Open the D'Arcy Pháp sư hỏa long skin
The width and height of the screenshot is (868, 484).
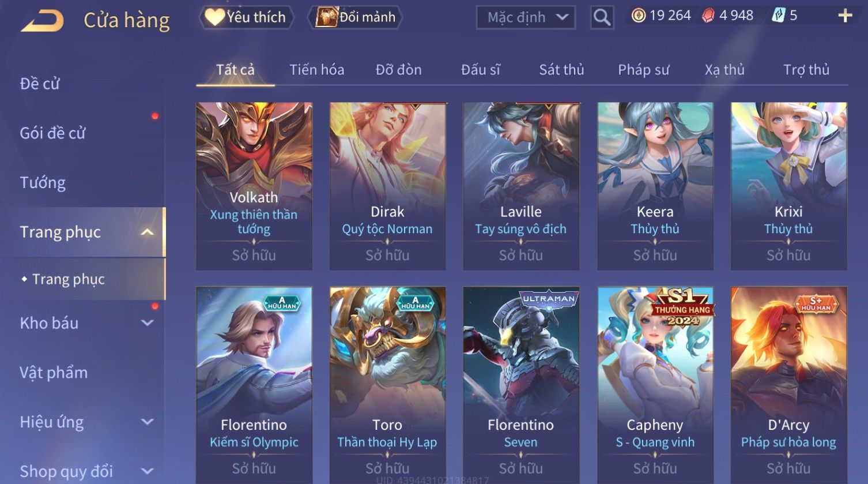[788, 384]
